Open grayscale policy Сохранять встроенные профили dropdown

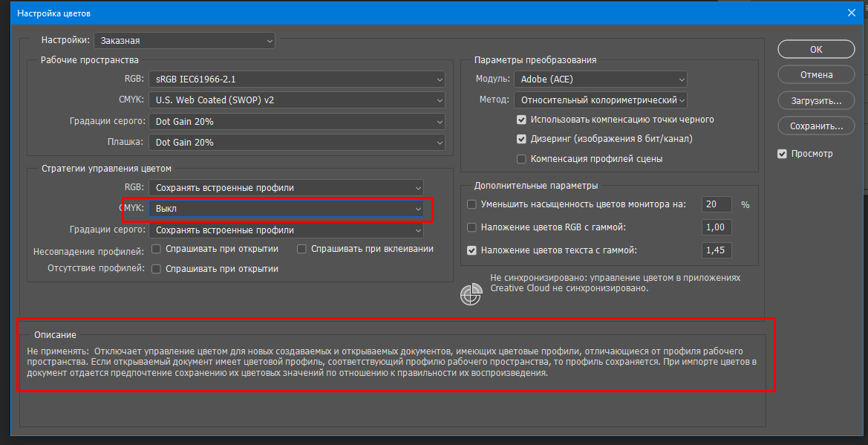[286, 230]
